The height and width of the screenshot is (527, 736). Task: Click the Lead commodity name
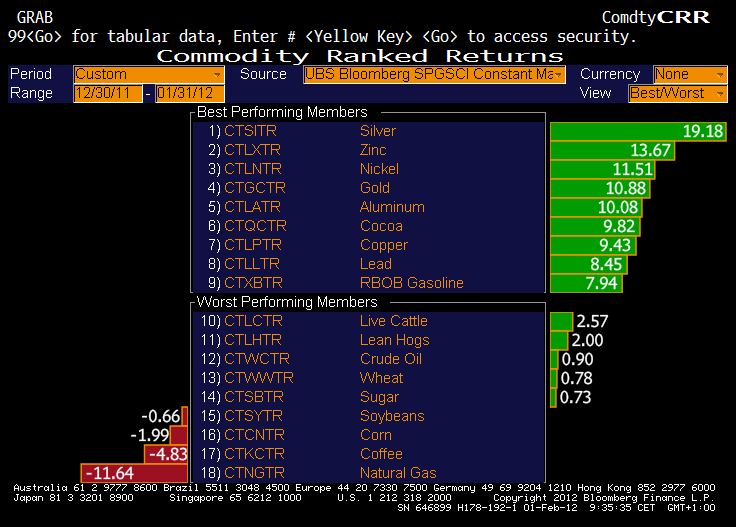[x=376, y=264]
